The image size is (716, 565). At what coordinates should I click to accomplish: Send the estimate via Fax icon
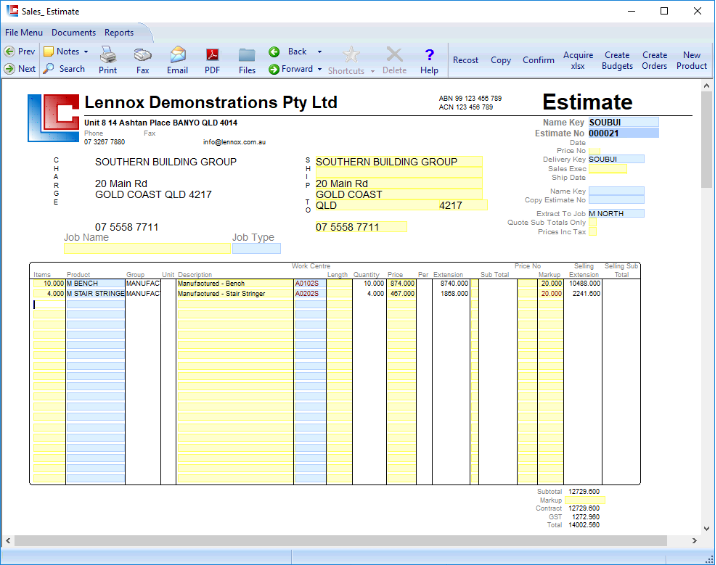(143, 55)
